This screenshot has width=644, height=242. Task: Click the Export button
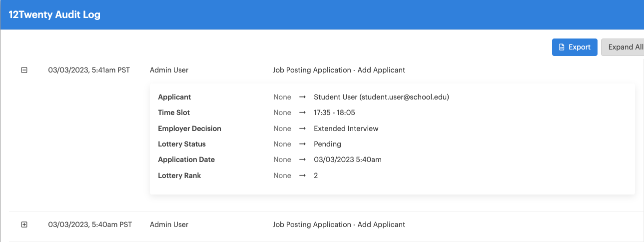575,47
